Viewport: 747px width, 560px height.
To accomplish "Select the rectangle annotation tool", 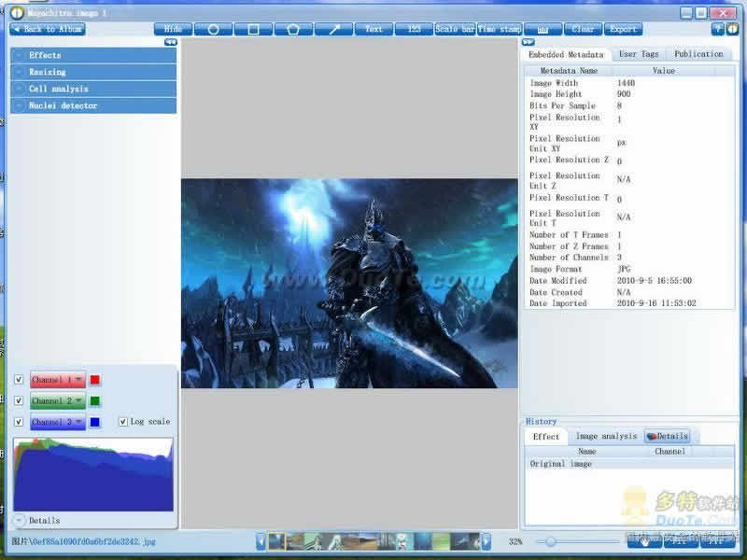I will click(253, 29).
